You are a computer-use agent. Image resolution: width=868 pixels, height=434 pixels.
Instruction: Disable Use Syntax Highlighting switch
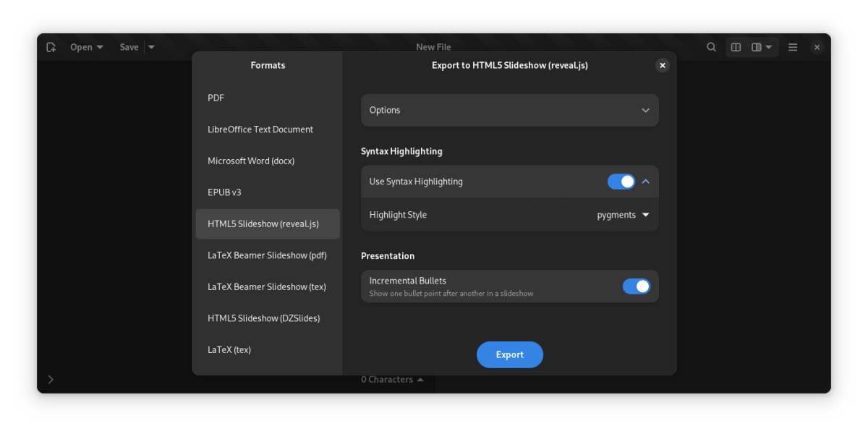click(x=621, y=182)
